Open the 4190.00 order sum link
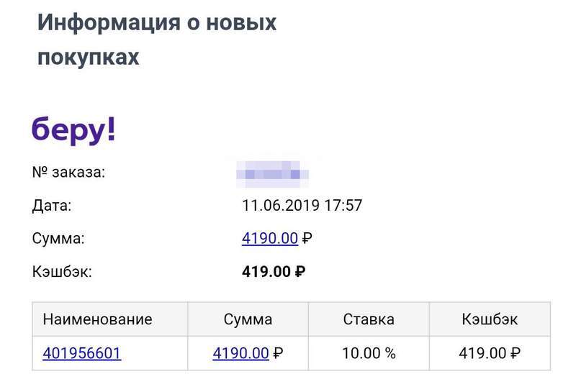 269,239
